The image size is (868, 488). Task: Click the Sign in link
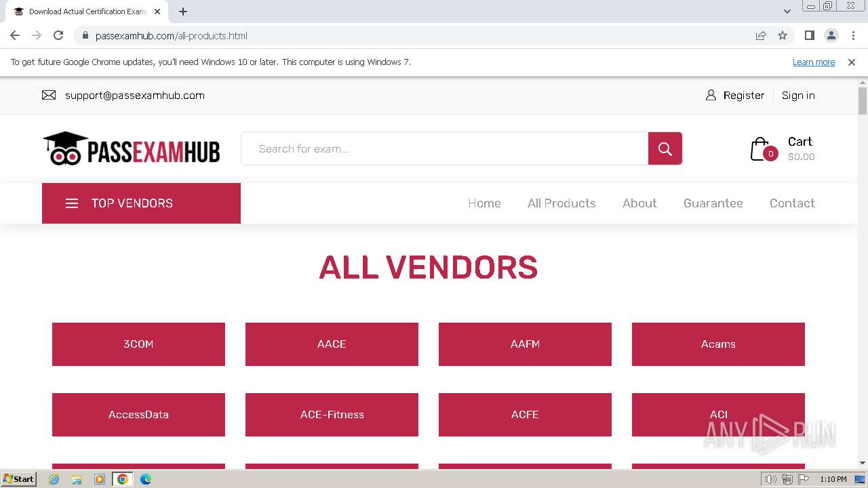click(798, 96)
